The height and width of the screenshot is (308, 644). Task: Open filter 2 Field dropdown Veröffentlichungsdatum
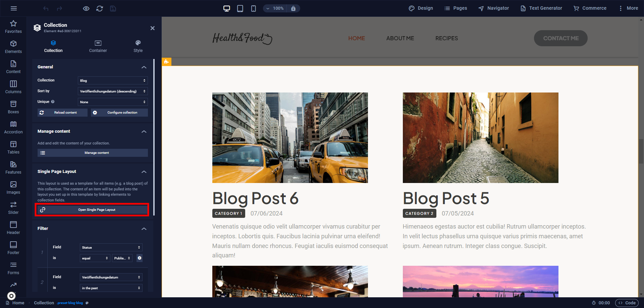pos(111,277)
